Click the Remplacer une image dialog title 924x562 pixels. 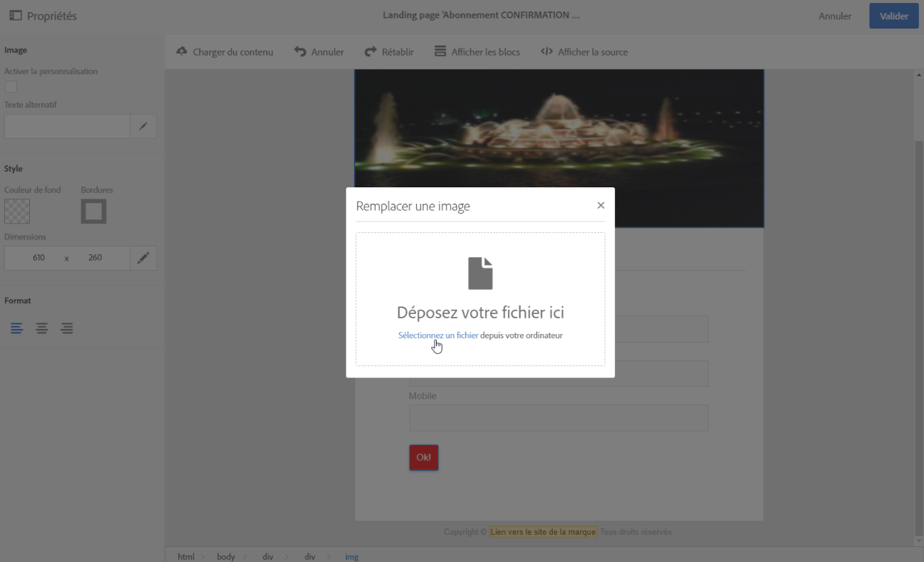(x=413, y=207)
